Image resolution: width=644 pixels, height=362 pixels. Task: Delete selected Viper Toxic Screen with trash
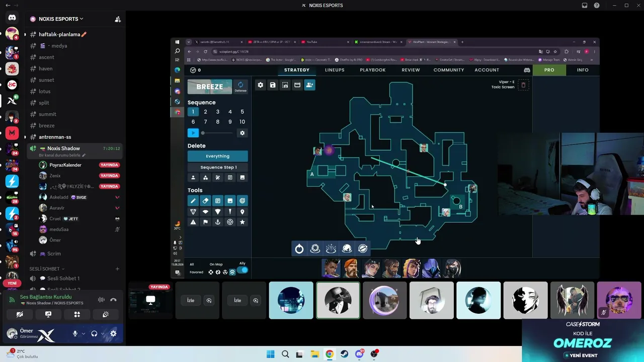click(x=523, y=85)
